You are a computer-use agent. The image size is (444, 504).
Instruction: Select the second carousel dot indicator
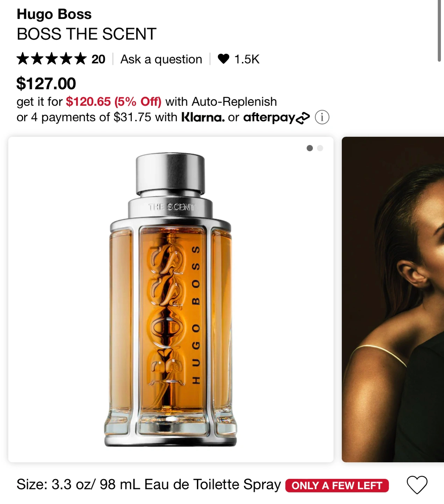(320, 148)
